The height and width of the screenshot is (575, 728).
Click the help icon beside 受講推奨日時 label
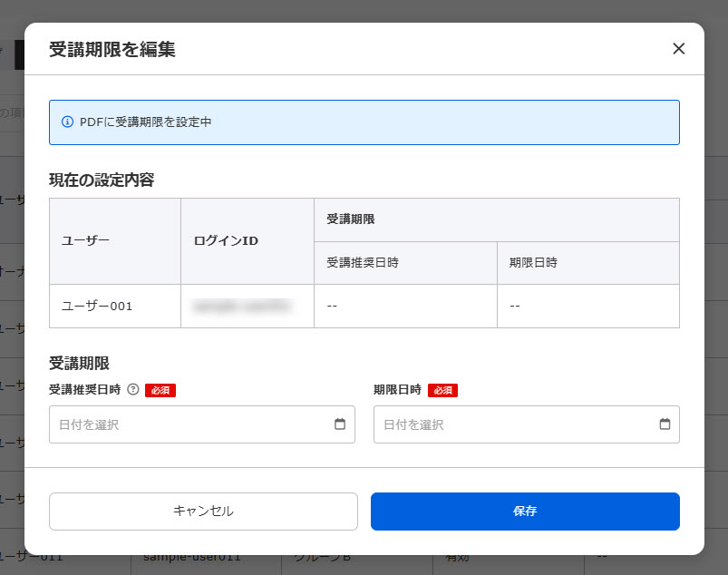[133, 390]
